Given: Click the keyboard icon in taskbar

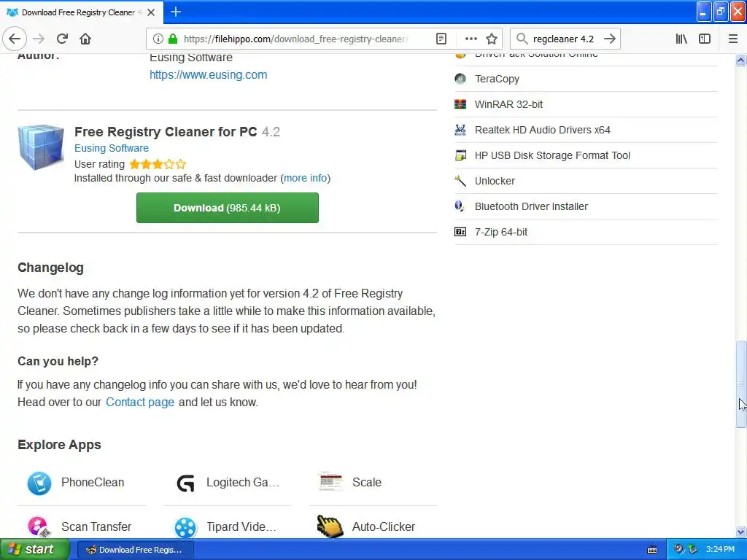Looking at the screenshot, I should point(652,550).
